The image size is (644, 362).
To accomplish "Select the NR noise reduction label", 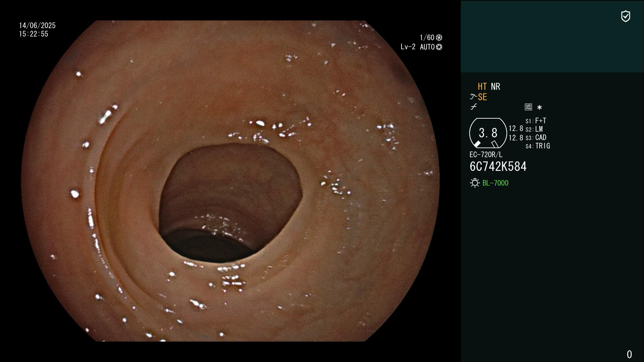I will pyautogui.click(x=495, y=86).
